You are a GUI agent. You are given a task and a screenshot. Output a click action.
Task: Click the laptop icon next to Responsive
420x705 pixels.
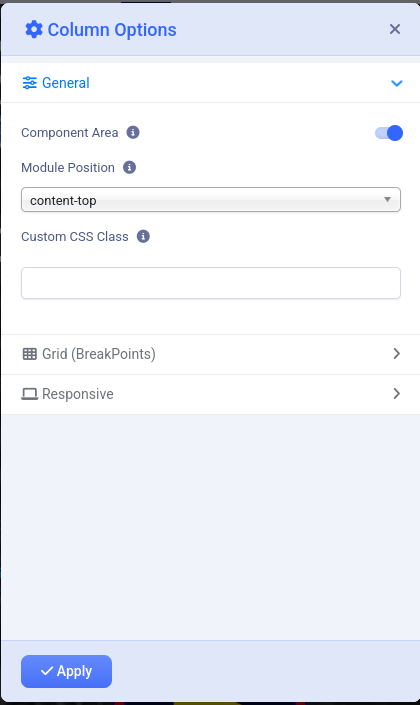30,394
